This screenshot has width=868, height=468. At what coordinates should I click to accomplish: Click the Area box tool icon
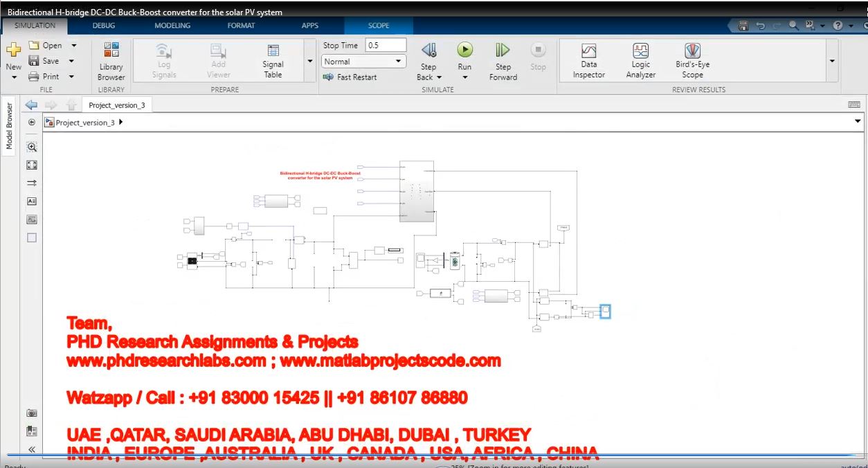click(x=31, y=237)
